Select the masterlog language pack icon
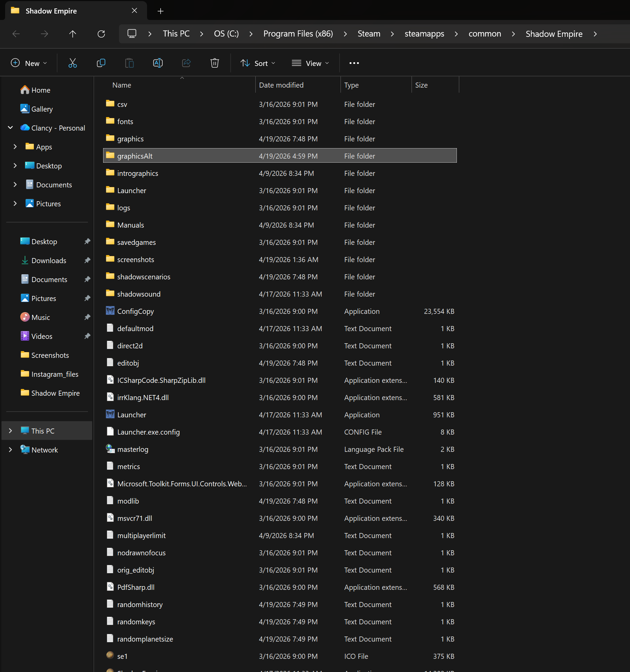The height and width of the screenshot is (672, 630). click(x=110, y=449)
